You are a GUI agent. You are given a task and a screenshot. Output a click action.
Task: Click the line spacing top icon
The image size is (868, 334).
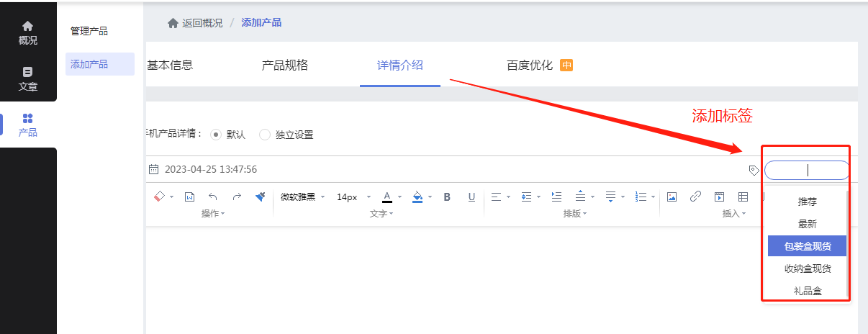coord(580,197)
